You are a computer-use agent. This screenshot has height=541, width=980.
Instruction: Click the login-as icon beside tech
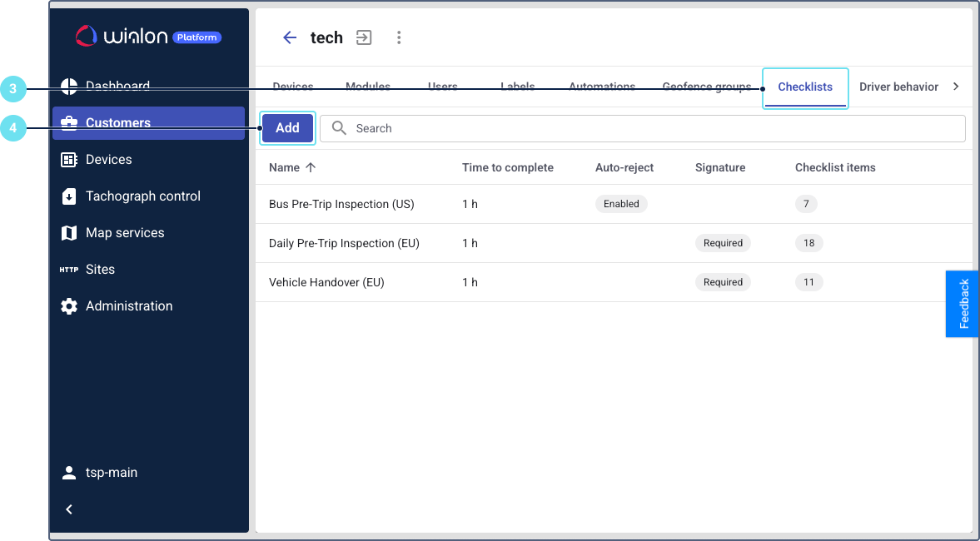(364, 37)
